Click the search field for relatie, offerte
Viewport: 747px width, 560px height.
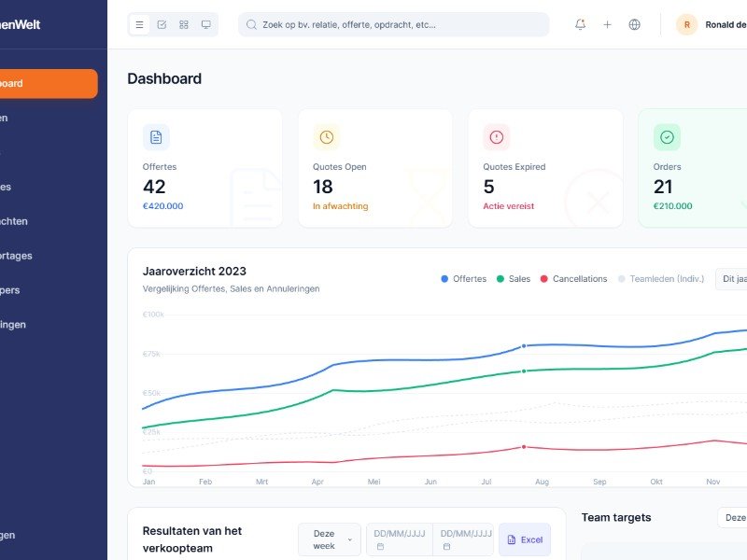(393, 24)
